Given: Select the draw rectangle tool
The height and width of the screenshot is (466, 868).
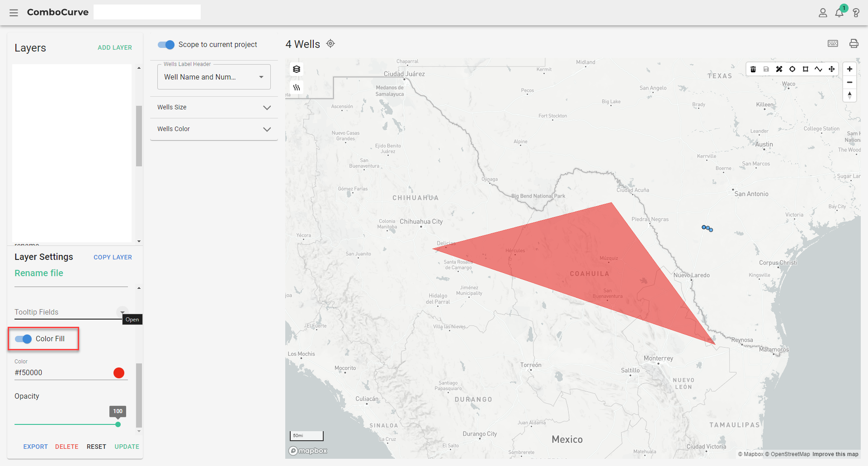Looking at the screenshot, I should pyautogui.click(x=805, y=69).
